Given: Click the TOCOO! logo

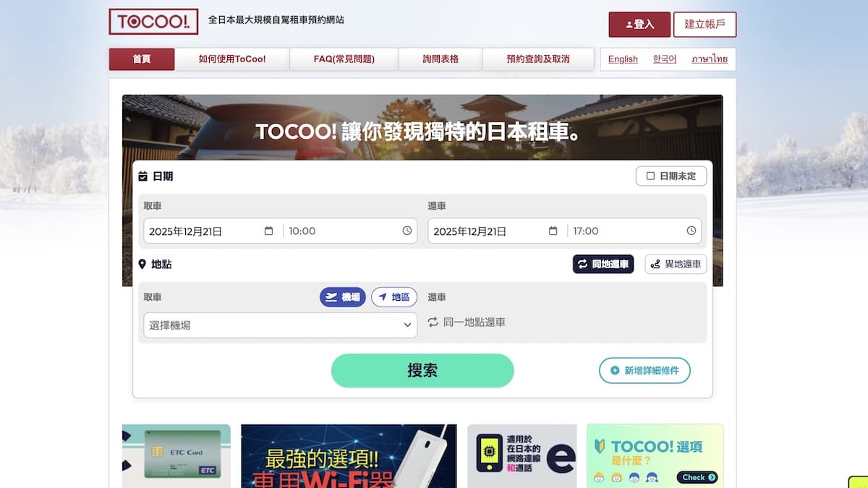Looking at the screenshot, I should pos(153,22).
